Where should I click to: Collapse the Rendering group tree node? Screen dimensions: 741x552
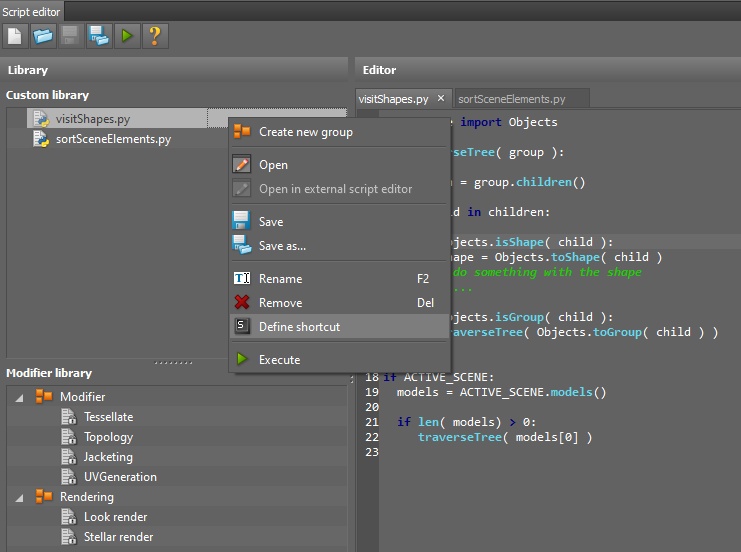21,497
